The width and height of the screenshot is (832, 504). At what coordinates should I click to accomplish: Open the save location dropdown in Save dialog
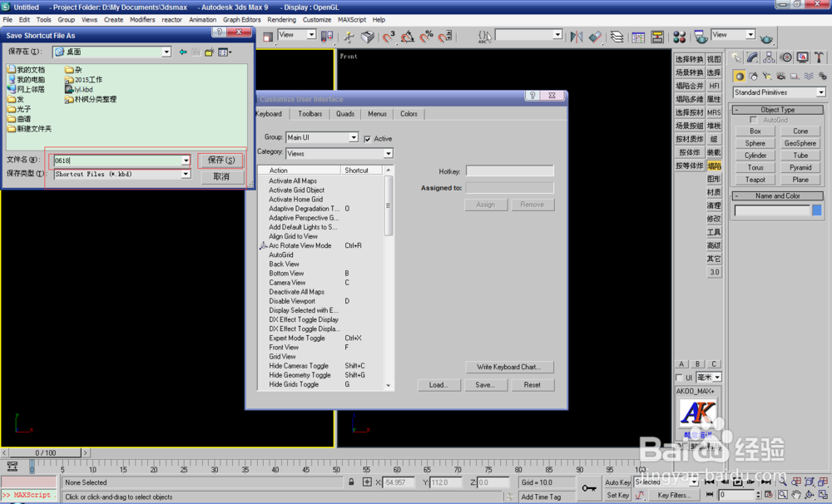point(166,52)
